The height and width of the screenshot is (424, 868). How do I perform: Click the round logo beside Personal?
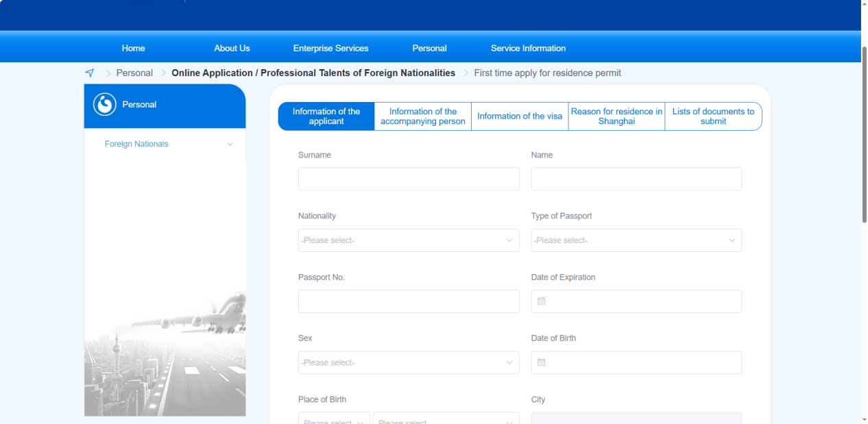pyautogui.click(x=105, y=105)
